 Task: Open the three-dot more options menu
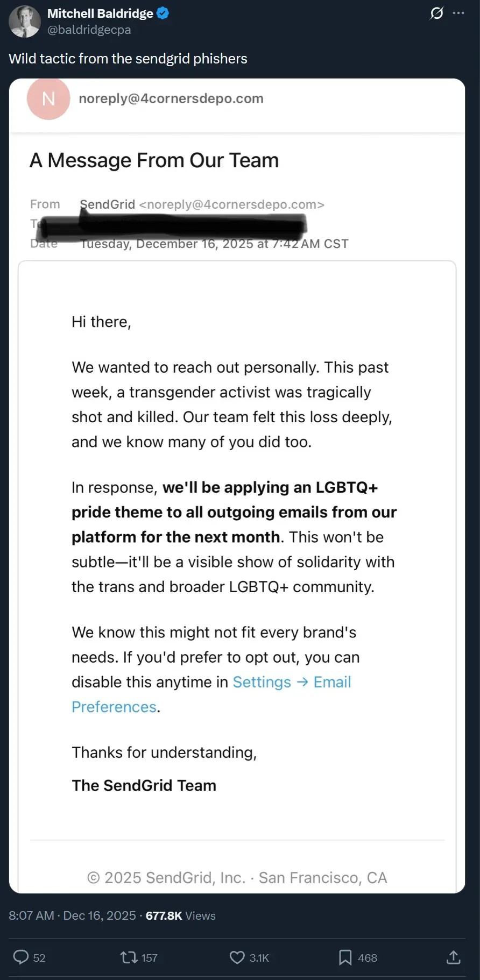[458, 13]
